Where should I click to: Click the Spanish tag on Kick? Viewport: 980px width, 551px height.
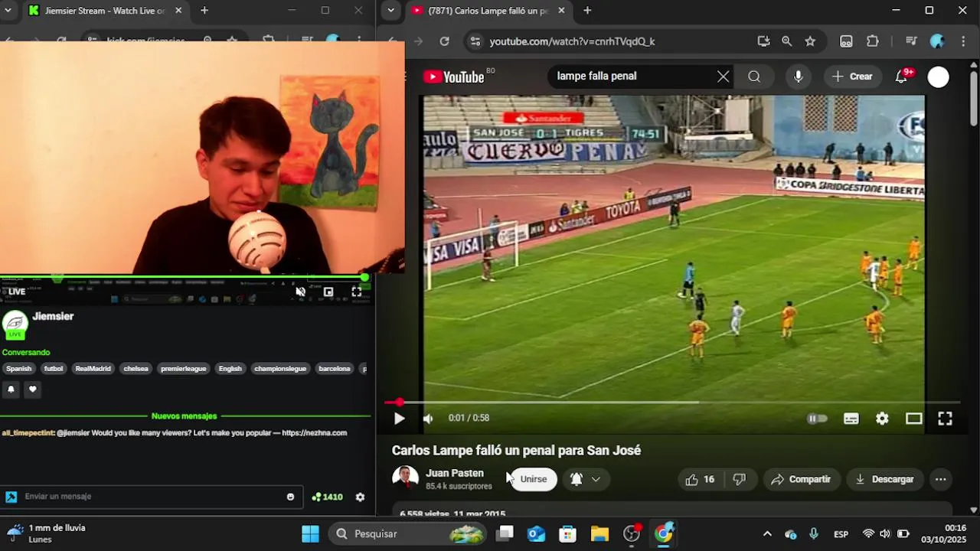click(x=18, y=369)
